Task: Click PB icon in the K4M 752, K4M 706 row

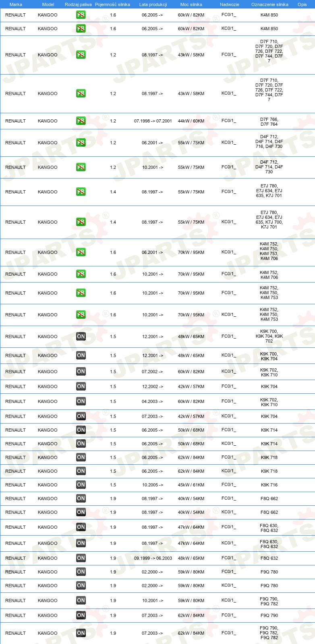Action: coord(81,274)
